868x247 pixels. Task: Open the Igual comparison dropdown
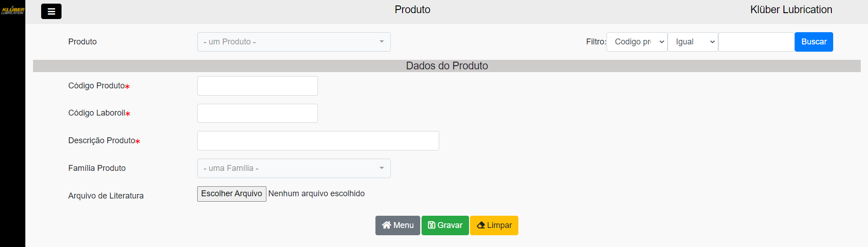tap(693, 42)
